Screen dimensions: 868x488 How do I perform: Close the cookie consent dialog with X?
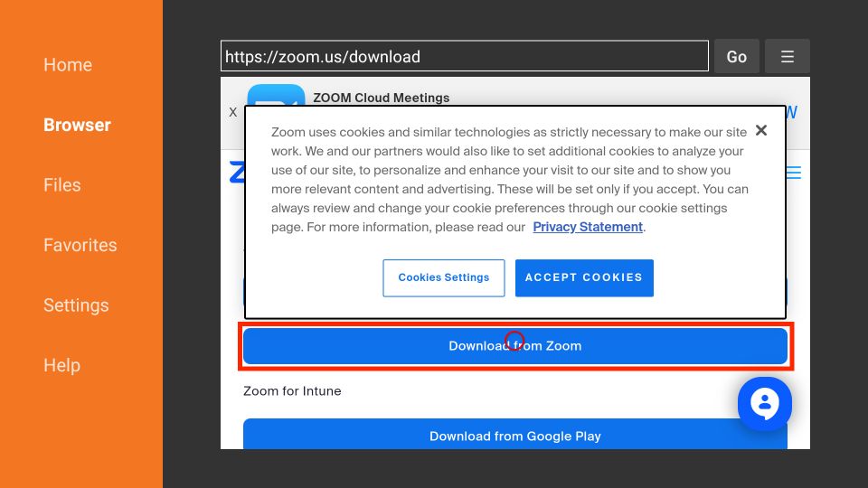tap(761, 130)
